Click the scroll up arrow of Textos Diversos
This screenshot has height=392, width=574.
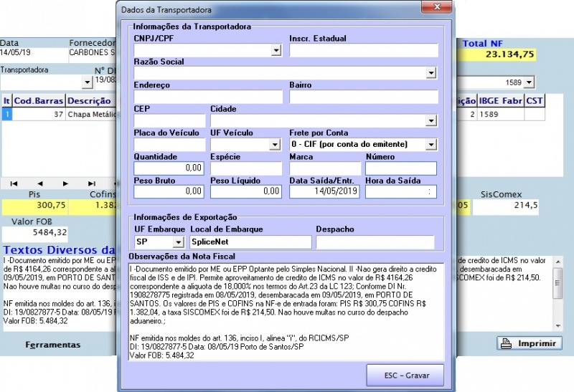[558, 262]
